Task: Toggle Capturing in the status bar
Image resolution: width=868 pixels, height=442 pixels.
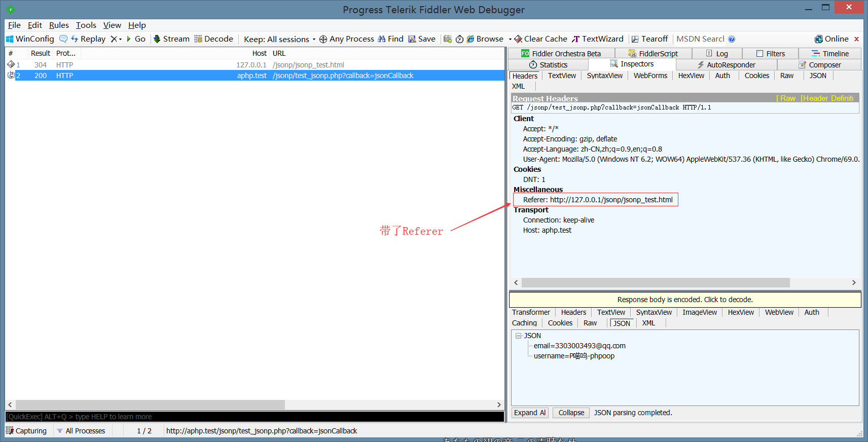Action: point(26,431)
